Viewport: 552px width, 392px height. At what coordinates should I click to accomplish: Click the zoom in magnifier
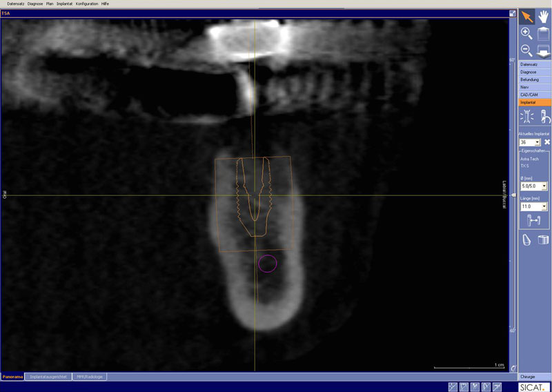(x=526, y=33)
